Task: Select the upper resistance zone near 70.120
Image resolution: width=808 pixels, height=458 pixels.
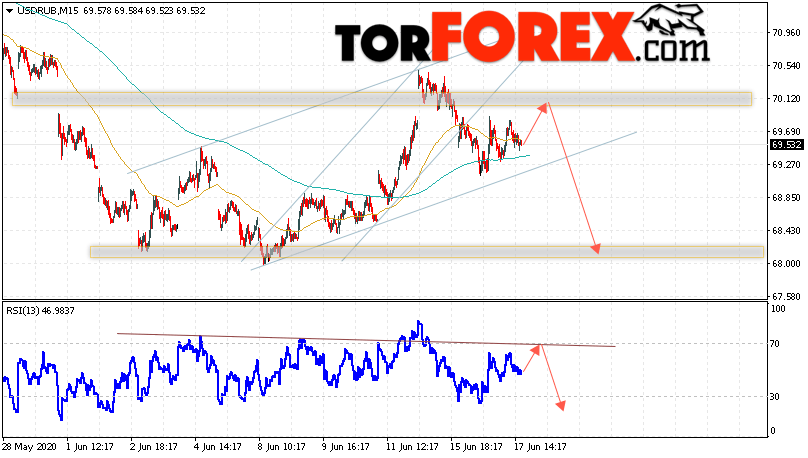Action: (x=382, y=99)
